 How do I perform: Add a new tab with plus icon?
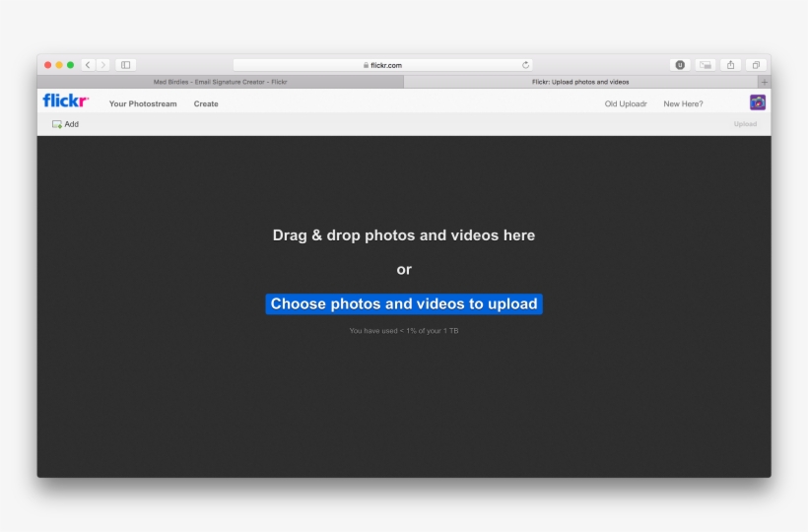point(765,82)
